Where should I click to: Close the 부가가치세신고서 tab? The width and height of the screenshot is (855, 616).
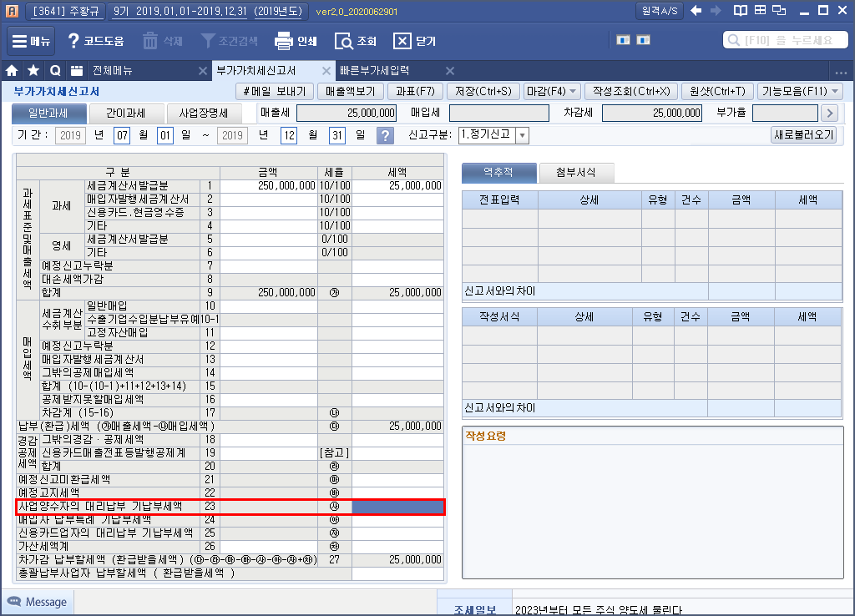[x=326, y=71]
